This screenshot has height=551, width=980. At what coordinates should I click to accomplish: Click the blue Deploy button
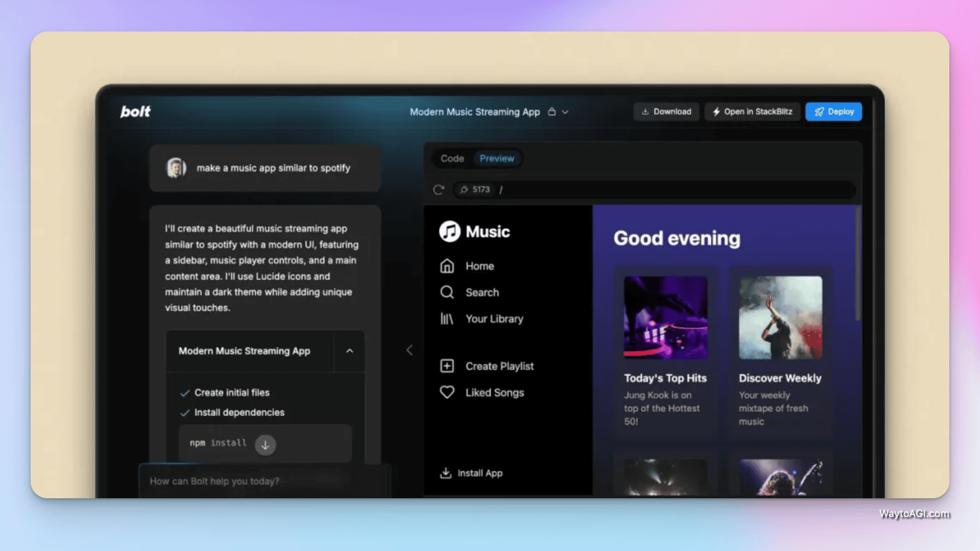click(x=834, y=111)
